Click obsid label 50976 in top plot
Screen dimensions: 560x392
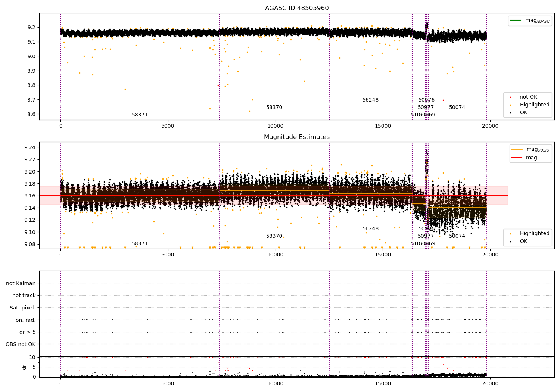(426, 100)
